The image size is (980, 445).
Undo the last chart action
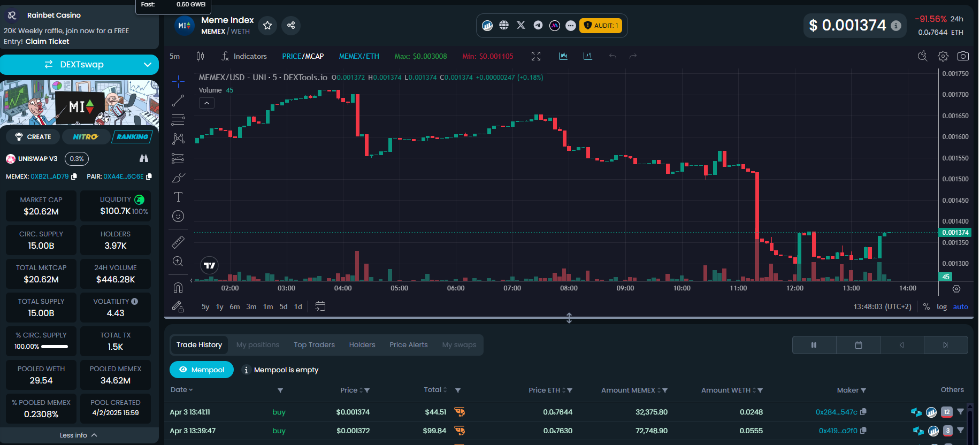point(612,56)
